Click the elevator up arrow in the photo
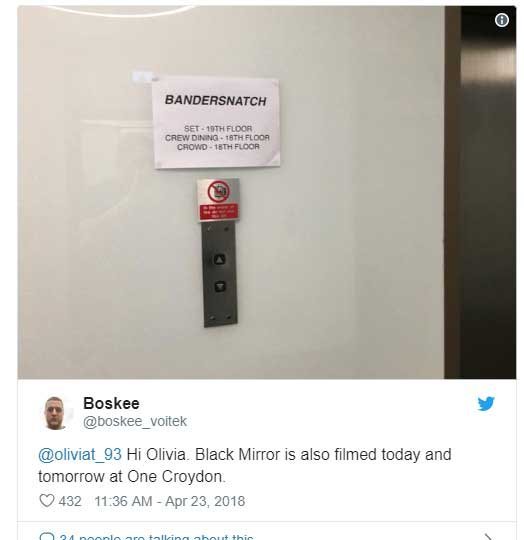Screen dimensions: 524x540 pos(220,259)
